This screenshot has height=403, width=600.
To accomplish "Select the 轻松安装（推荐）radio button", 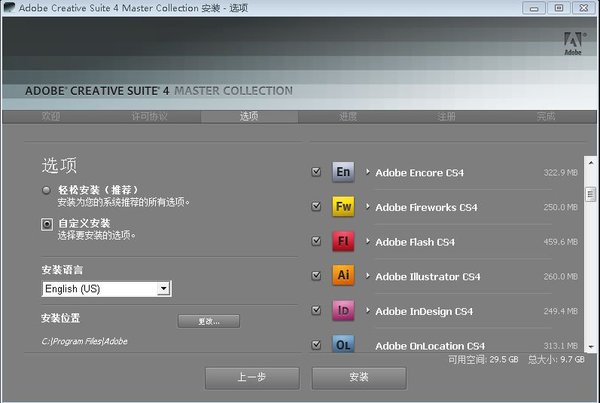I will [46, 190].
